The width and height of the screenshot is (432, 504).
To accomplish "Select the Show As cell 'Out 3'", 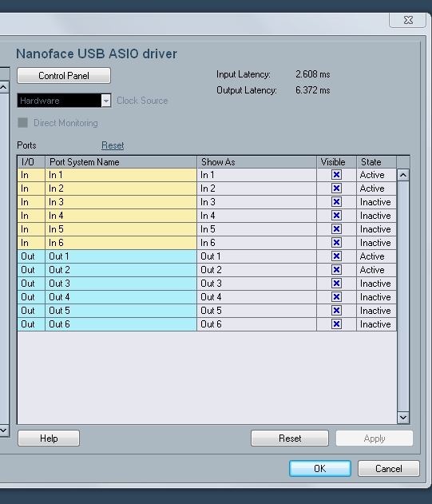I will point(256,284).
